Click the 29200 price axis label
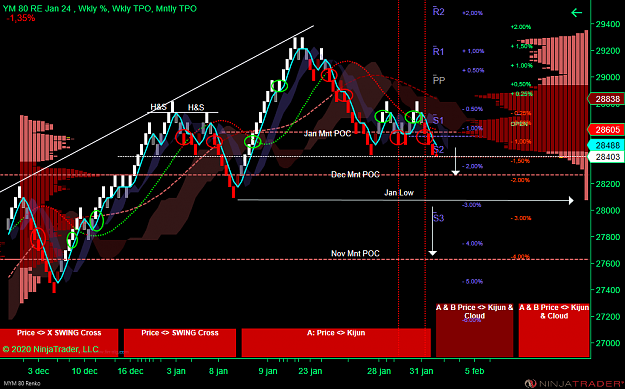 (607, 51)
